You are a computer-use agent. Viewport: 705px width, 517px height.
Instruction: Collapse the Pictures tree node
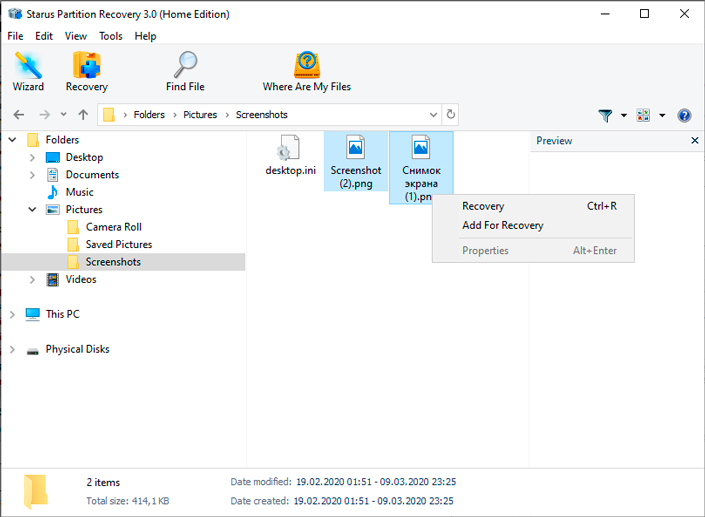(x=32, y=209)
